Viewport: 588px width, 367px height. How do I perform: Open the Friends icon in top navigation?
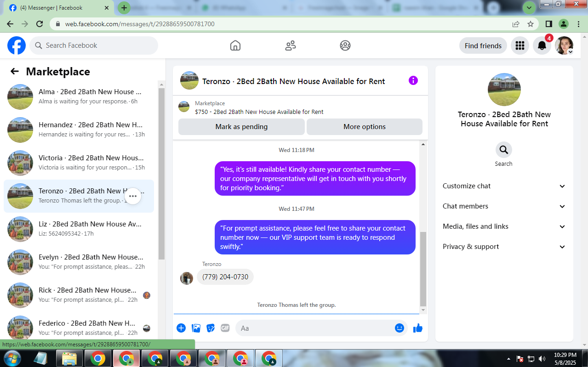tap(291, 45)
